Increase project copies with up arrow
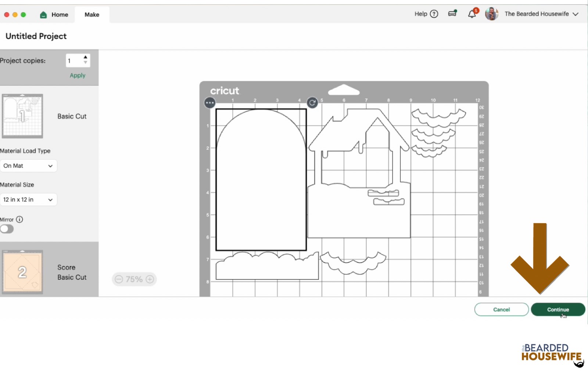Image resolution: width=588 pixels, height=374 pixels. coord(85,57)
